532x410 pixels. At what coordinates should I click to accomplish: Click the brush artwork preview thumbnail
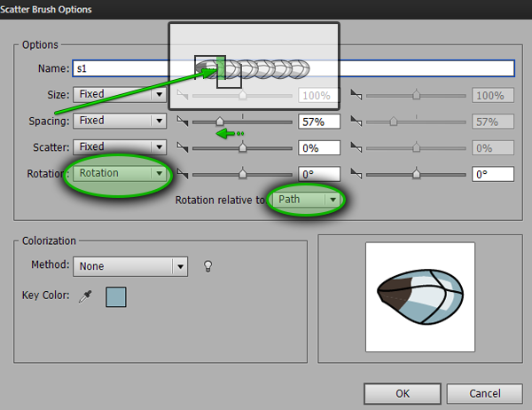coord(420,297)
